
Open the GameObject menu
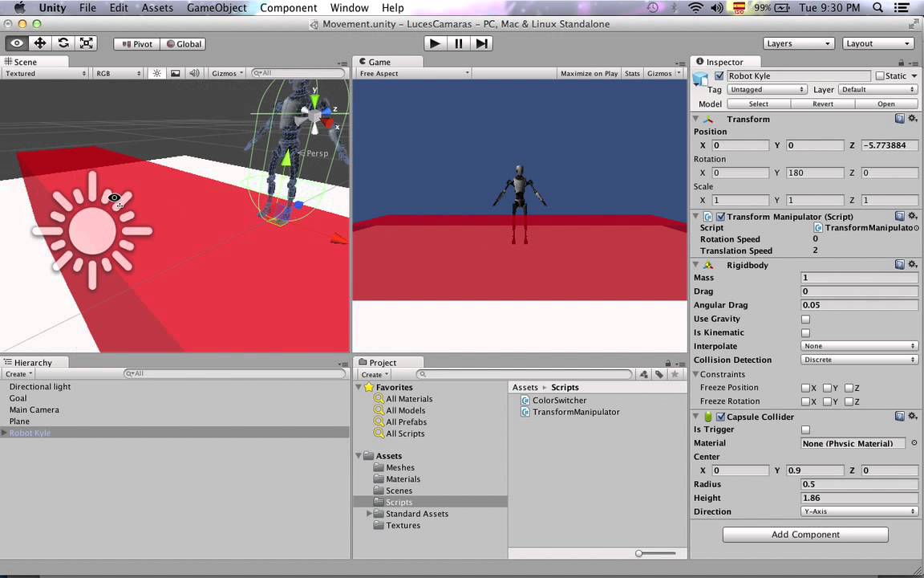[x=217, y=8]
